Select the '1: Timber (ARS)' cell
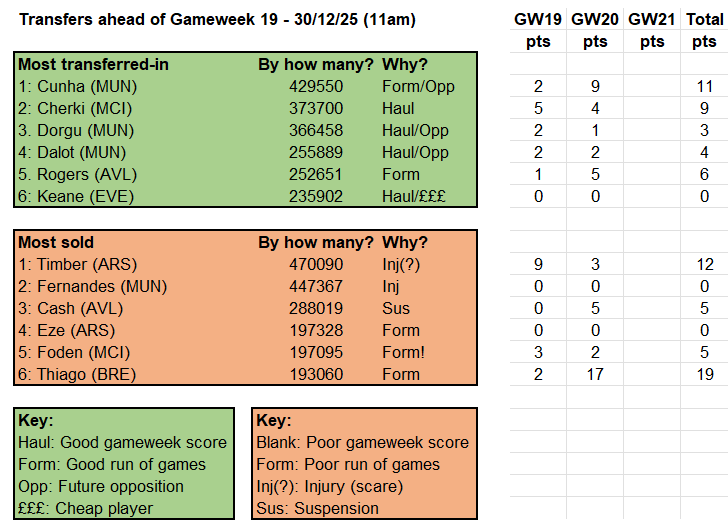 pyautogui.click(x=78, y=264)
